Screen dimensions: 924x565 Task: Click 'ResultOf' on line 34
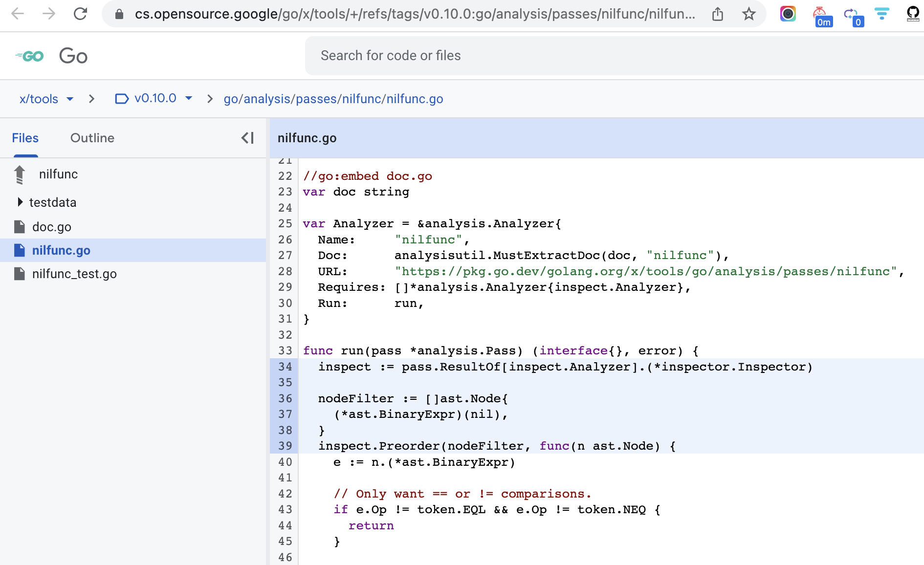coord(470,367)
